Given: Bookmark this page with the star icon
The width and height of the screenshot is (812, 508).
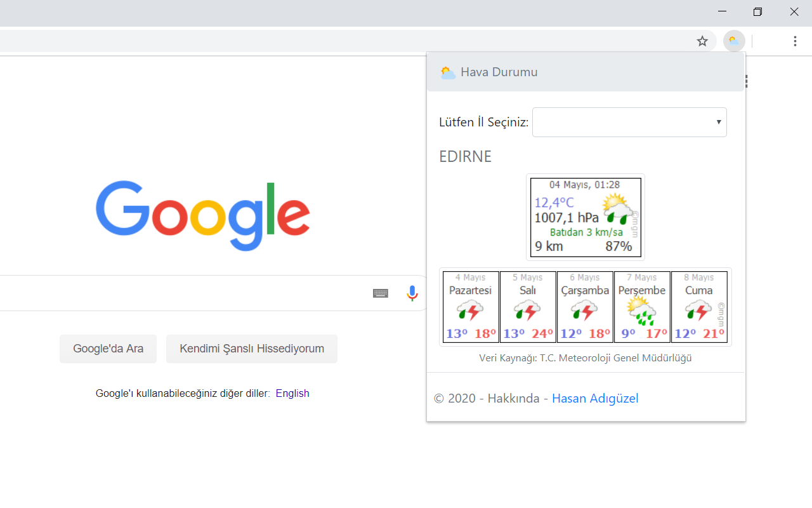Looking at the screenshot, I should 702,41.
